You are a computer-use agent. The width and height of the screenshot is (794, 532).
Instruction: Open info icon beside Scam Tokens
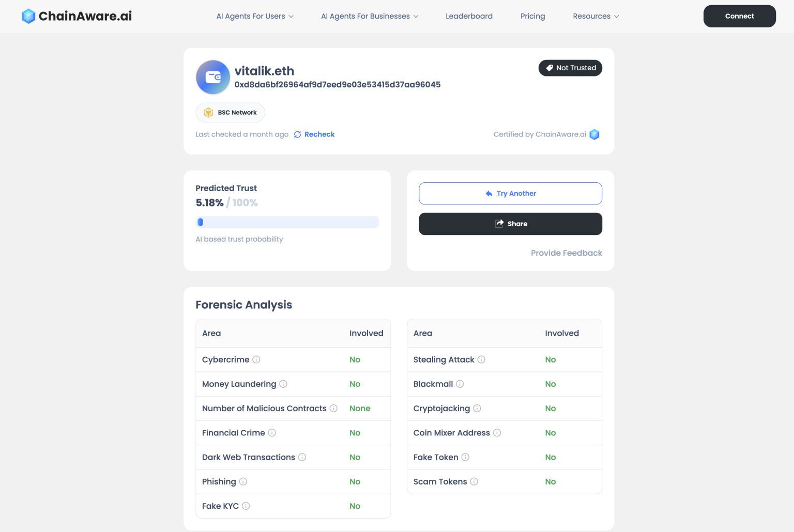coord(474,481)
